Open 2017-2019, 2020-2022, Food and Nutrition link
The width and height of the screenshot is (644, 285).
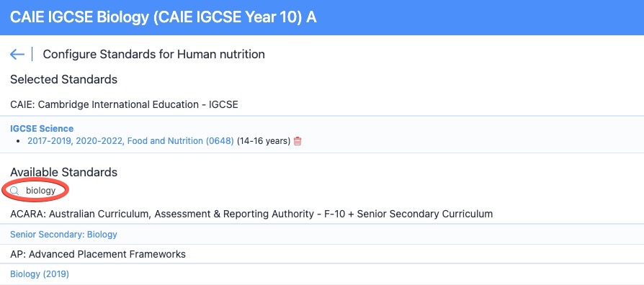click(x=130, y=141)
